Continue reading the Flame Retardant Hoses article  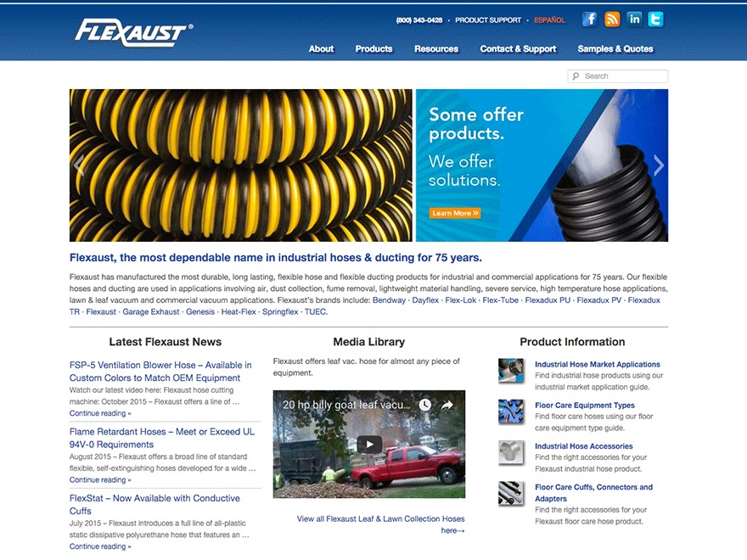click(x=100, y=480)
